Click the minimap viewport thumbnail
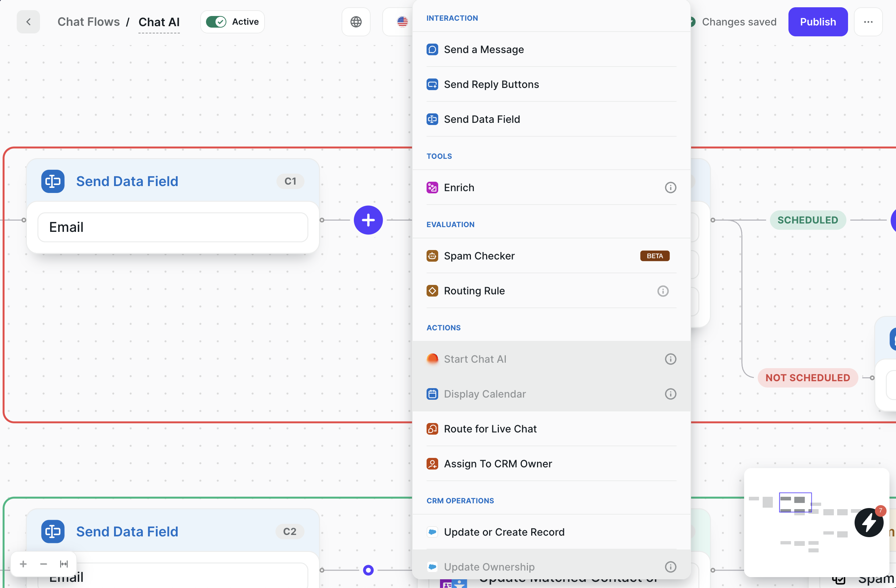Image resolution: width=896 pixels, height=588 pixels. [x=795, y=502]
